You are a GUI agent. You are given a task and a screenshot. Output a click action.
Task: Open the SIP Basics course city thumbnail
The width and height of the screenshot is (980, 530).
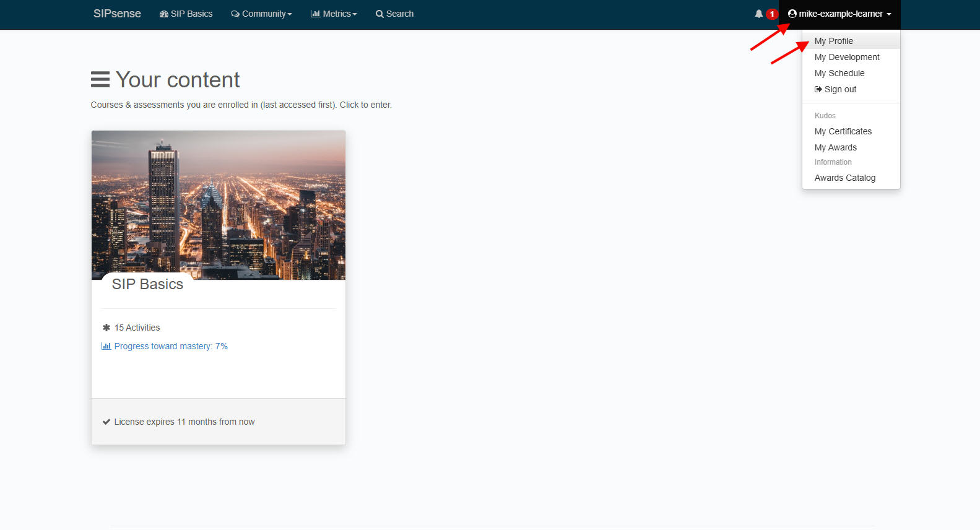pos(219,205)
